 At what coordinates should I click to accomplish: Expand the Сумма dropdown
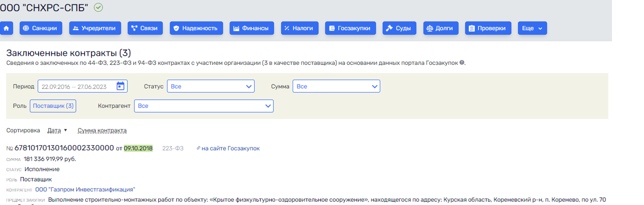(x=336, y=87)
